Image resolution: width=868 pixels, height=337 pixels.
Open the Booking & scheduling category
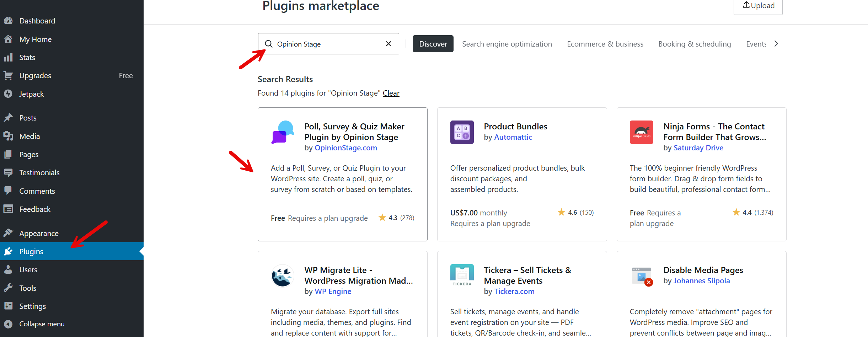695,44
